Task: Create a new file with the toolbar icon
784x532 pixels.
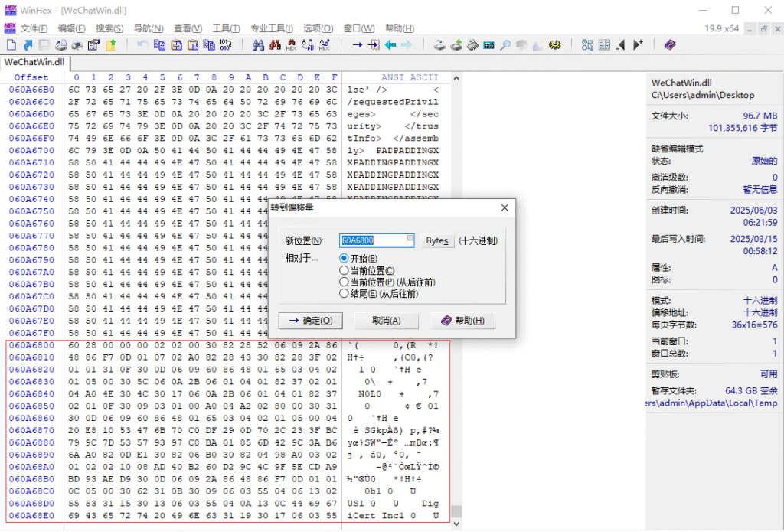Action: pyautogui.click(x=11, y=45)
